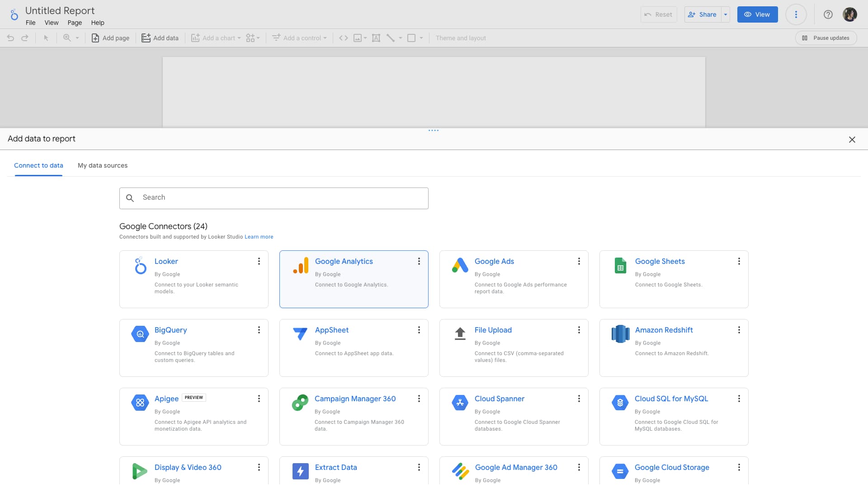Click the insert image icon

click(357, 38)
